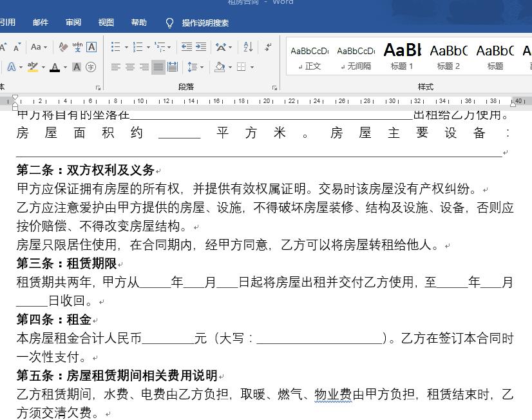Image resolution: width=532 pixels, height=420 pixels.
Task: Click the Text Highlight Color icon
Action: pyautogui.click(x=33, y=66)
